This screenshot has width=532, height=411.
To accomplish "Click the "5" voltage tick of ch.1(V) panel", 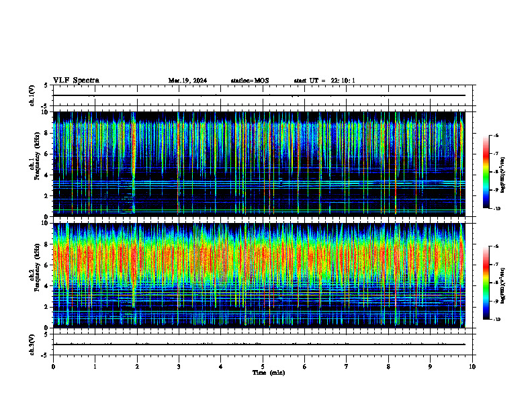I will pyautogui.click(x=46, y=86).
